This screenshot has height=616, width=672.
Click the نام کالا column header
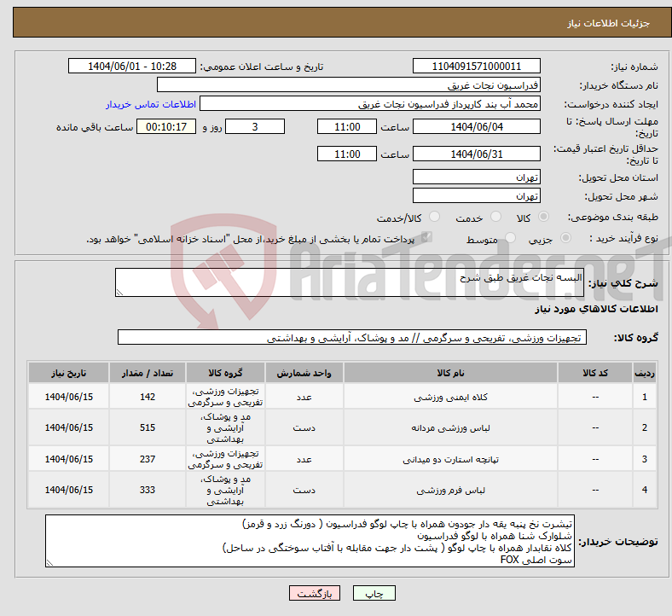(450, 373)
